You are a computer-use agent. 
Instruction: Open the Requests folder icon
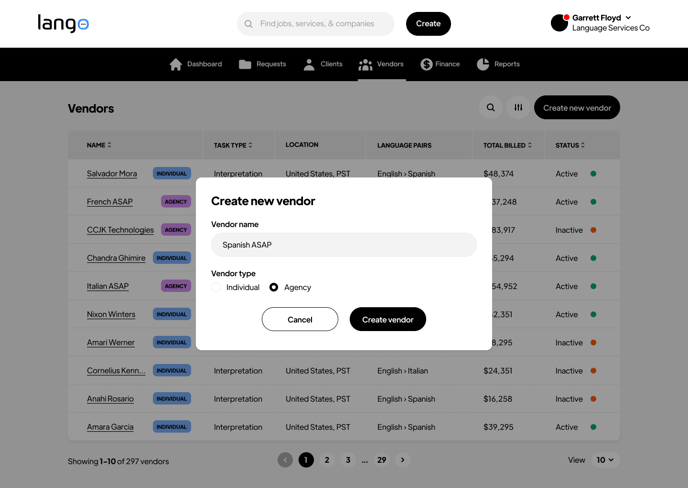point(245,64)
